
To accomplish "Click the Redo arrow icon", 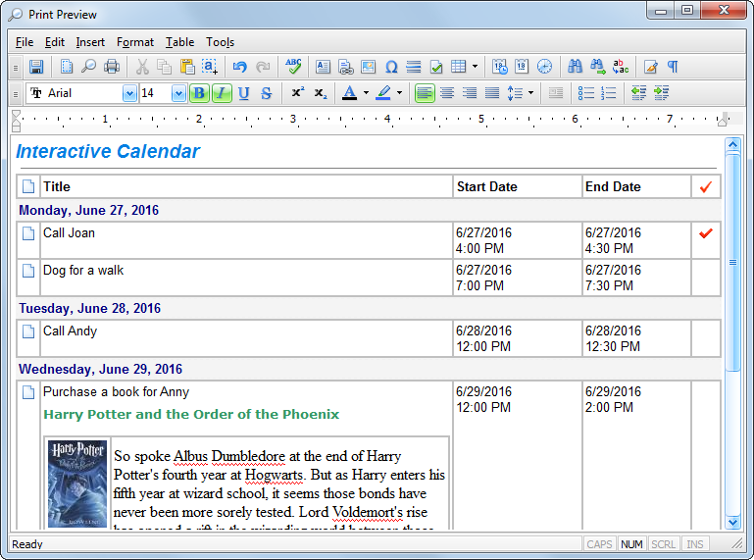I will coord(263,67).
